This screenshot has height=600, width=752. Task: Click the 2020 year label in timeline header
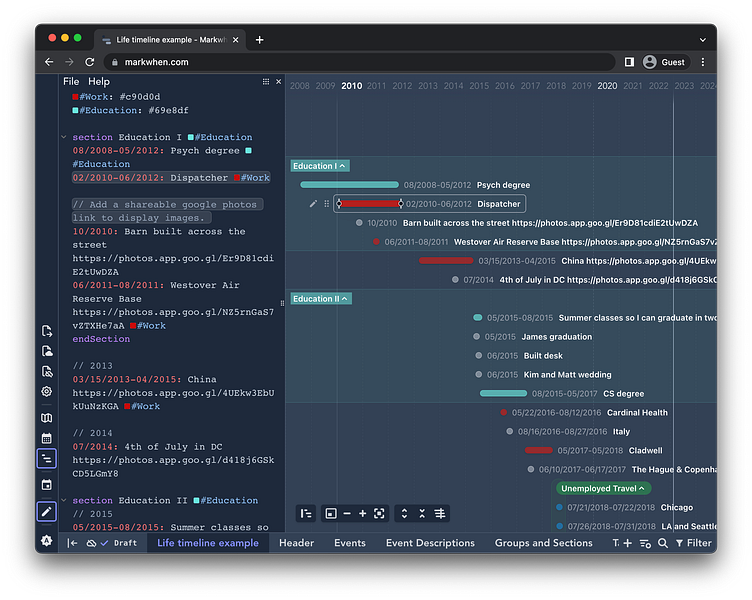[607, 86]
